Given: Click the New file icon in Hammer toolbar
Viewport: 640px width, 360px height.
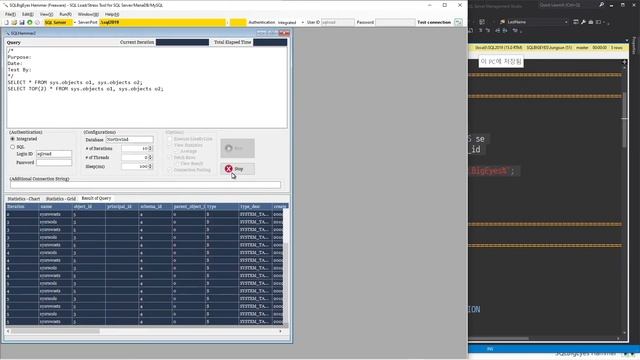Looking at the screenshot, I should click(7, 22).
